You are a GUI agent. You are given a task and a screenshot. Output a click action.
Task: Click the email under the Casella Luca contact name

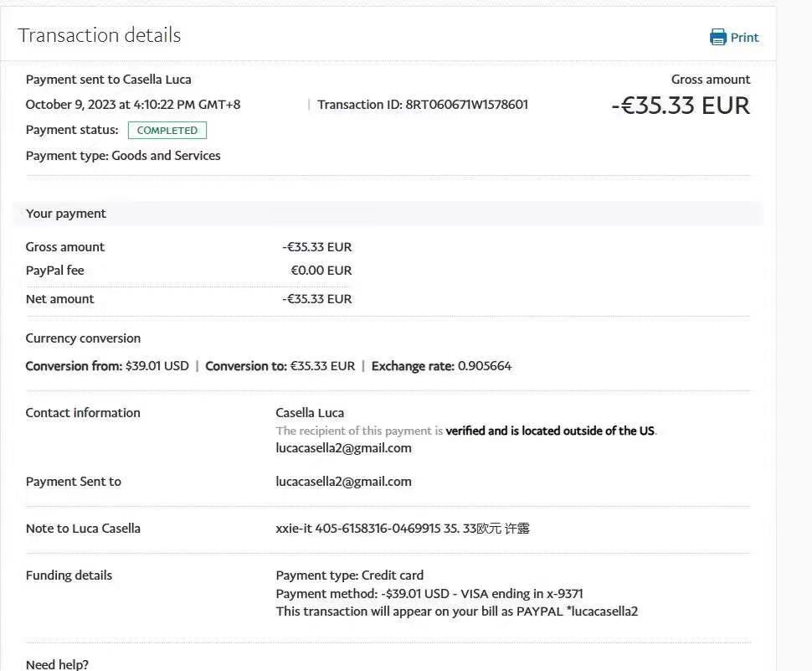click(x=343, y=448)
